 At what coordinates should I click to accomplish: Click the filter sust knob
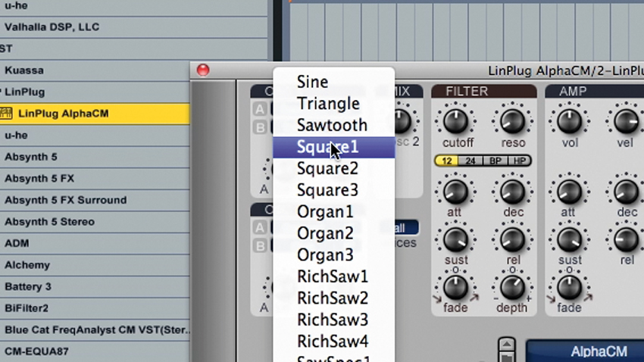coord(456,239)
